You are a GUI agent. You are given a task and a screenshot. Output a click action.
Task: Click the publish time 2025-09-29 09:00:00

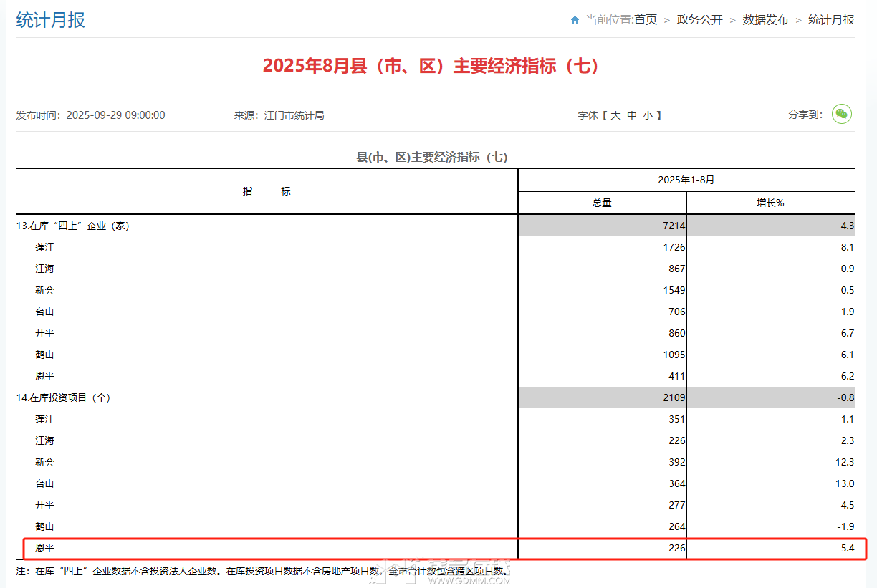click(x=115, y=115)
